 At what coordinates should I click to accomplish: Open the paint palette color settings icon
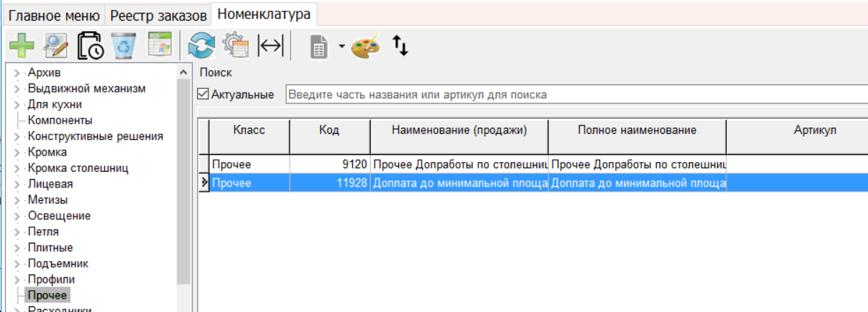(x=366, y=47)
